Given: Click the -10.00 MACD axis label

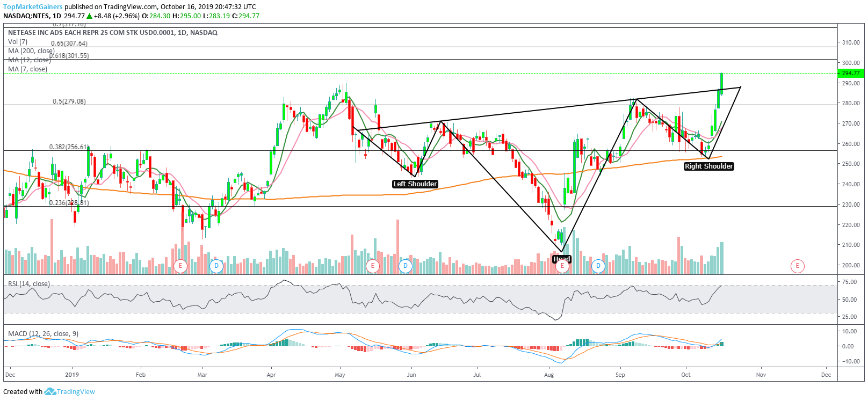Looking at the screenshot, I should click(851, 361).
